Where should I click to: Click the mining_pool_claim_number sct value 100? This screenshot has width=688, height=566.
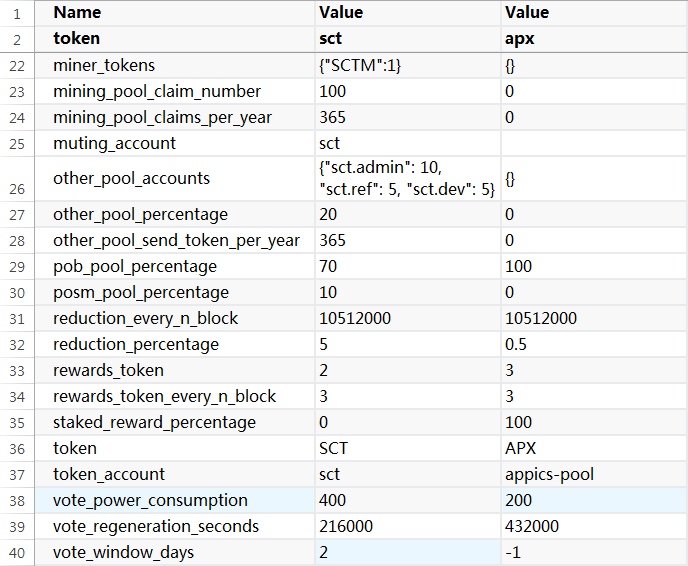click(408, 92)
